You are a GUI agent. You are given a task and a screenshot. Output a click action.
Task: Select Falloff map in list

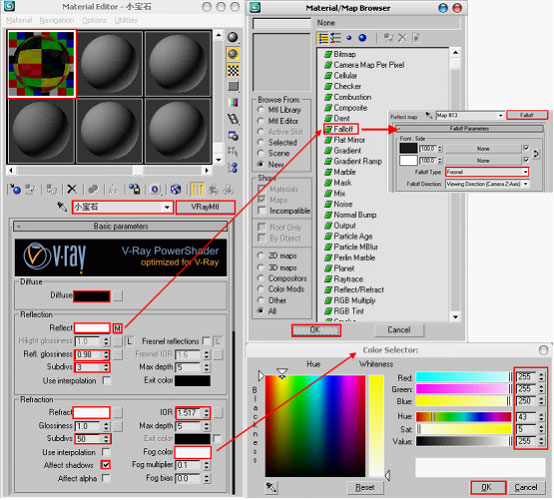point(340,129)
